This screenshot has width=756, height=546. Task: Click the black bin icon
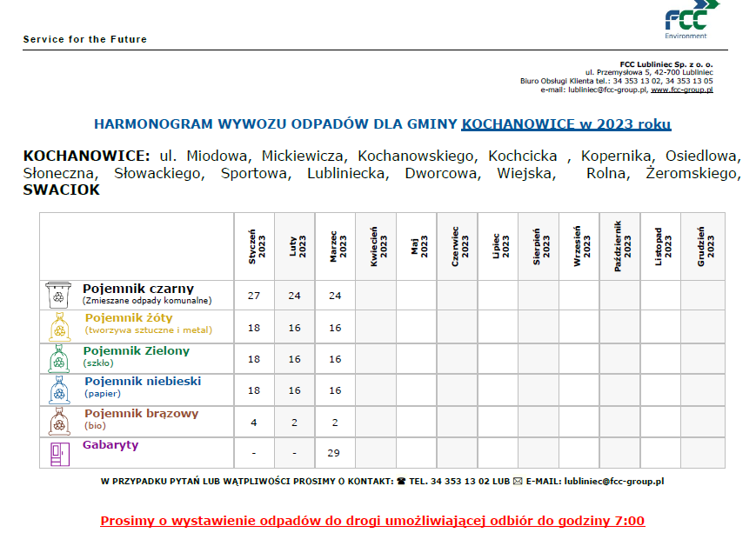(58, 295)
